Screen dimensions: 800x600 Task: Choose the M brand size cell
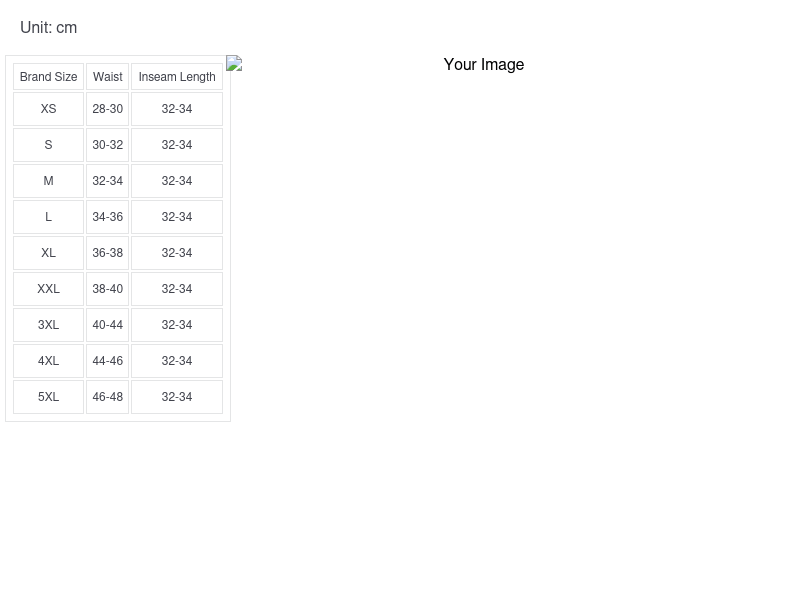(48, 181)
